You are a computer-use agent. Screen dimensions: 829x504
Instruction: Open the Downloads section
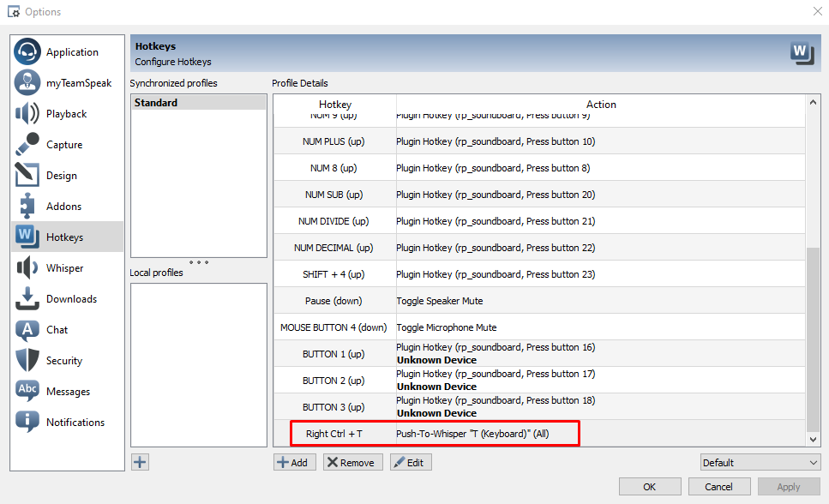70,299
